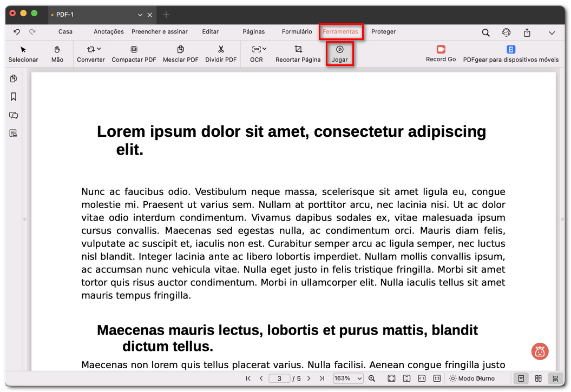Expand the chevron next to share icon
The height and width of the screenshot is (392, 571).
(x=552, y=32)
